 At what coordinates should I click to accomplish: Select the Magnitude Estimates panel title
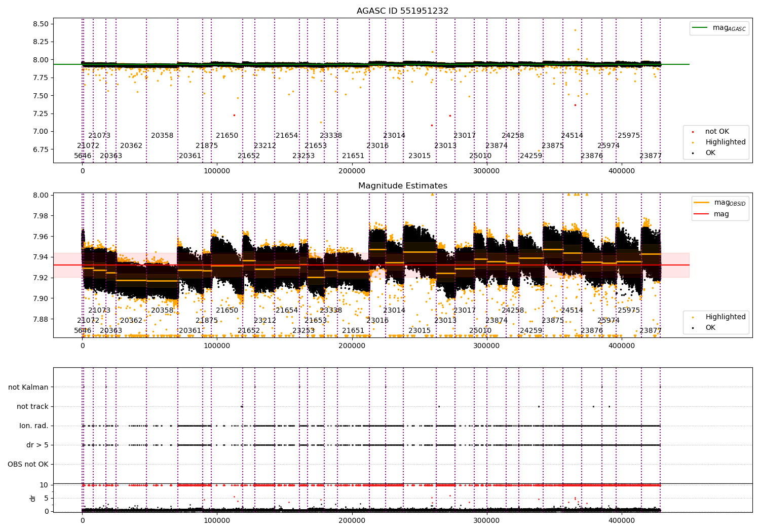tap(402, 185)
